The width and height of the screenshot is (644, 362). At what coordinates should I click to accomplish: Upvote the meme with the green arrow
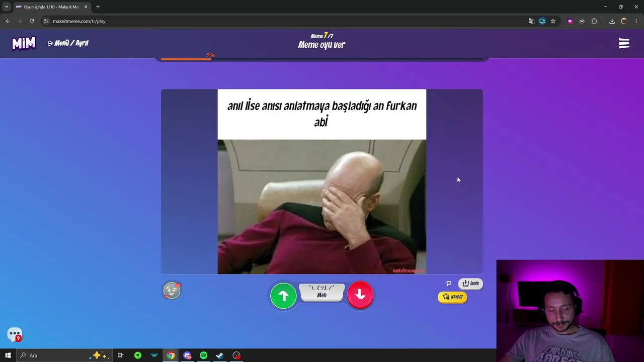pos(283,295)
